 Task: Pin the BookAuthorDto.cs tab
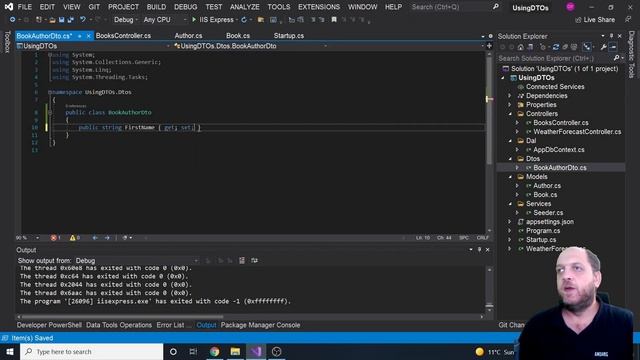(80, 36)
